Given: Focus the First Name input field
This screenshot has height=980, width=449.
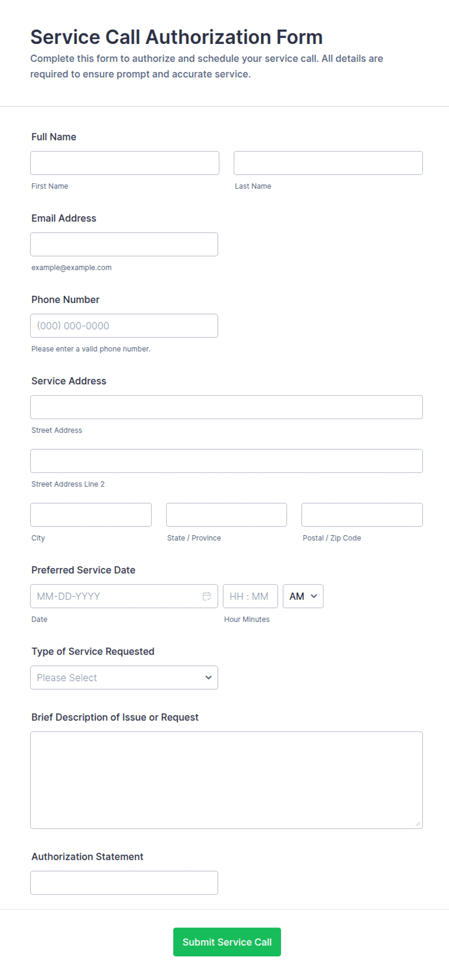Looking at the screenshot, I should pos(125,163).
